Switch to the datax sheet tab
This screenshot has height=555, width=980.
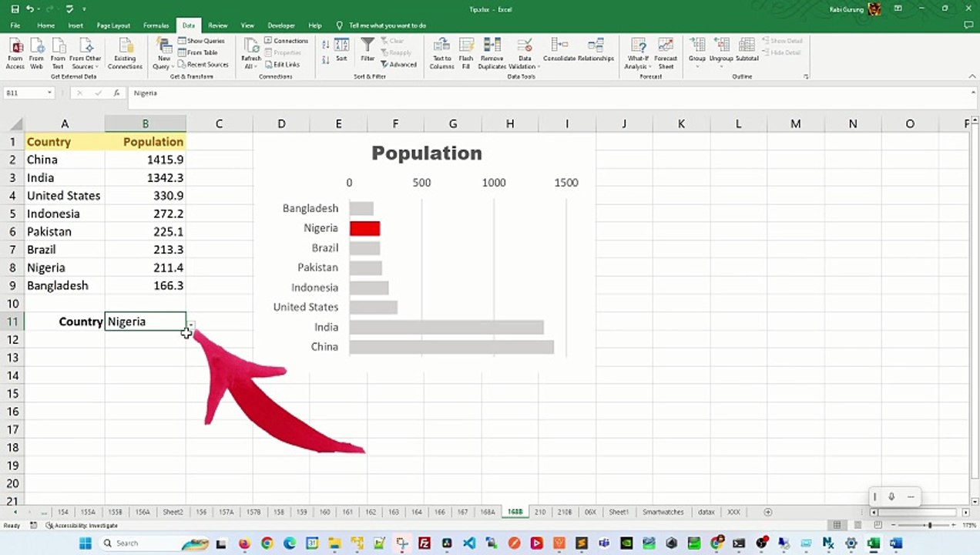click(x=706, y=512)
